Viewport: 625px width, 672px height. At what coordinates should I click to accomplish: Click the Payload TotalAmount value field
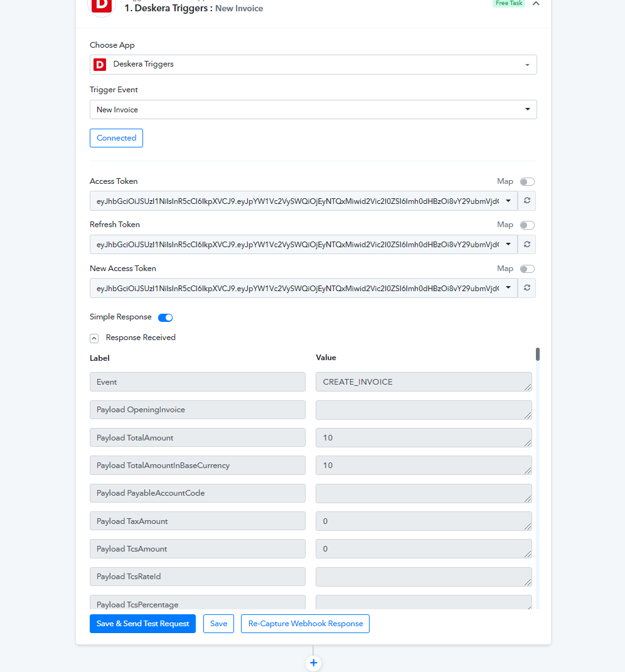click(x=424, y=437)
